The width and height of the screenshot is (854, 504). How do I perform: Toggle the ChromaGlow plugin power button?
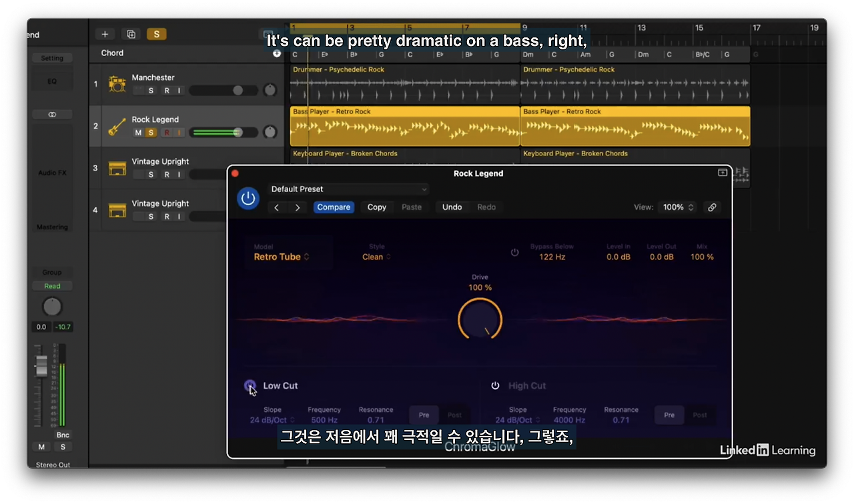point(248,198)
